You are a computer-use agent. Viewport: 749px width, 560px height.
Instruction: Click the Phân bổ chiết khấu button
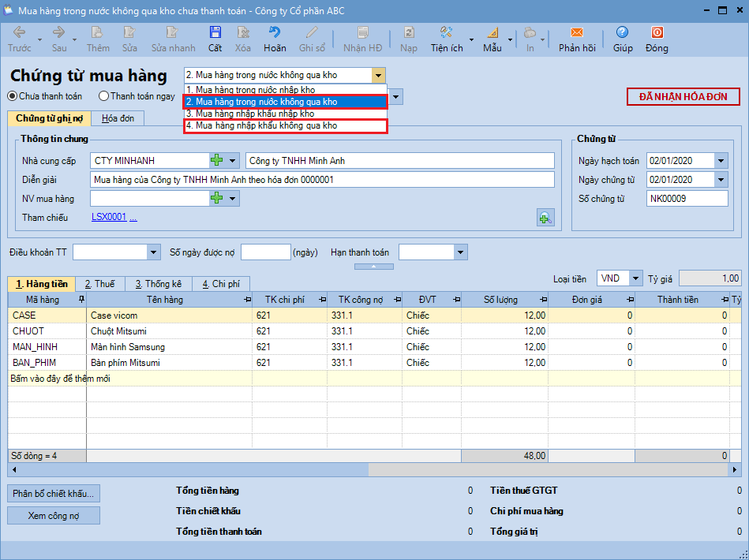click(x=54, y=494)
